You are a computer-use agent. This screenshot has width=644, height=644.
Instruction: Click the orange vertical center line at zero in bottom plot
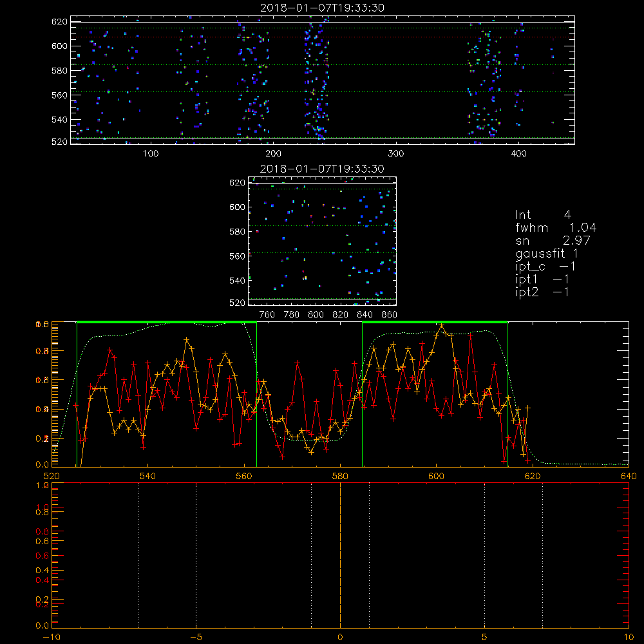coord(340,554)
